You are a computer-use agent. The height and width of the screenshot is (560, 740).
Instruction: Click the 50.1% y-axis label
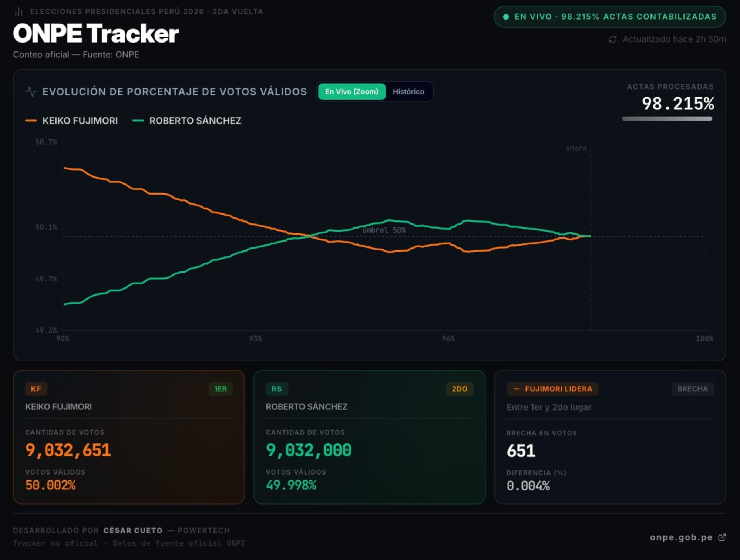click(x=46, y=227)
